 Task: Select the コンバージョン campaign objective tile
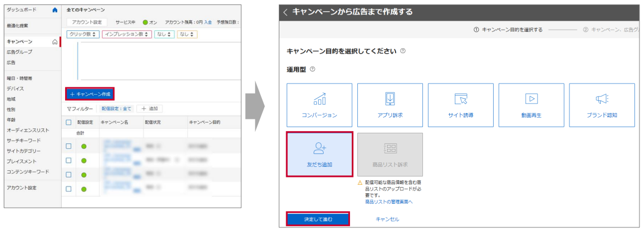pyautogui.click(x=319, y=104)
